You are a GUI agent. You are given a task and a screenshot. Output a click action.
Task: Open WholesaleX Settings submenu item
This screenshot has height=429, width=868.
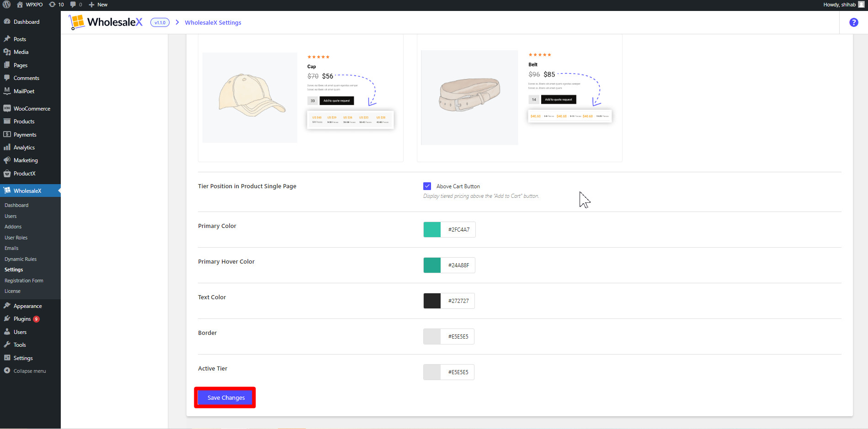(14, 270)
